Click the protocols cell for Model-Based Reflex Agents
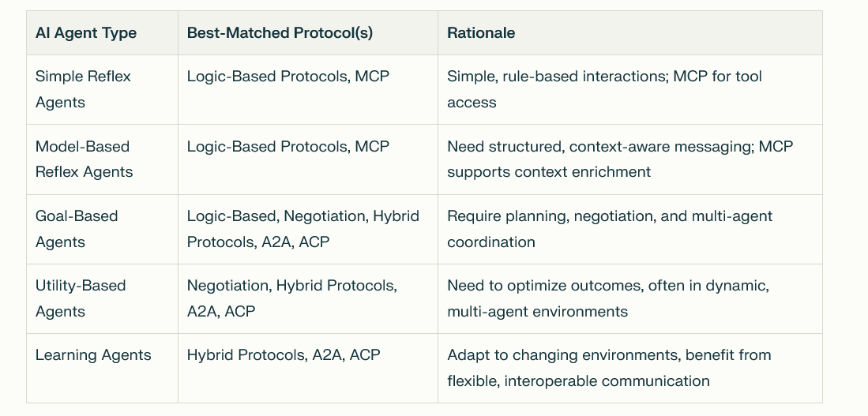Image resolution: width=868 pixels, height=416 pixels. point(288,146)
